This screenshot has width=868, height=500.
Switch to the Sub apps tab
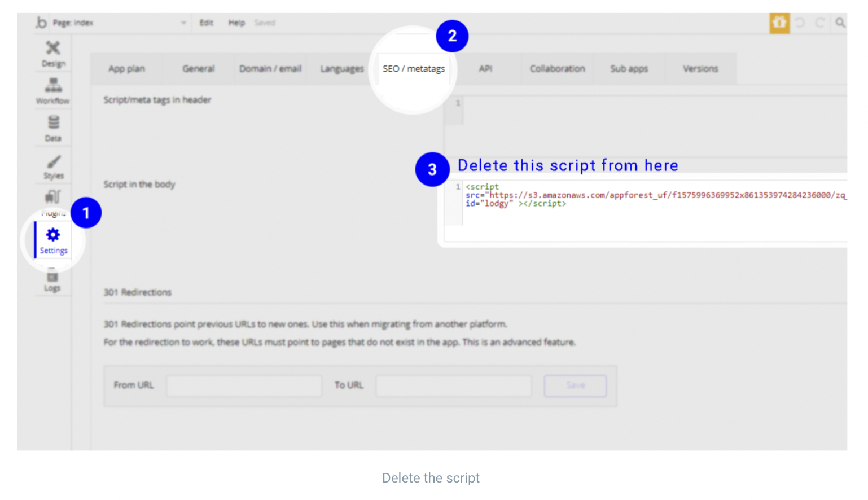click(629, 69)
